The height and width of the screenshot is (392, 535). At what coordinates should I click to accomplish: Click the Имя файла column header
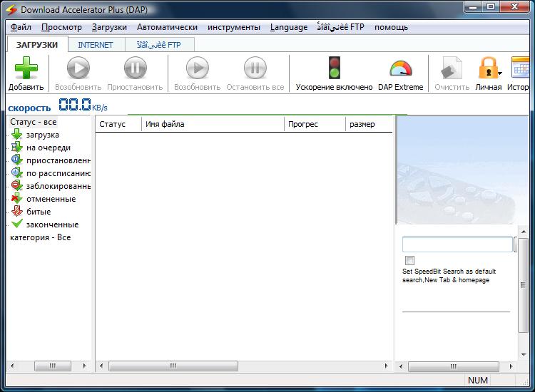(x=165, y=124)
